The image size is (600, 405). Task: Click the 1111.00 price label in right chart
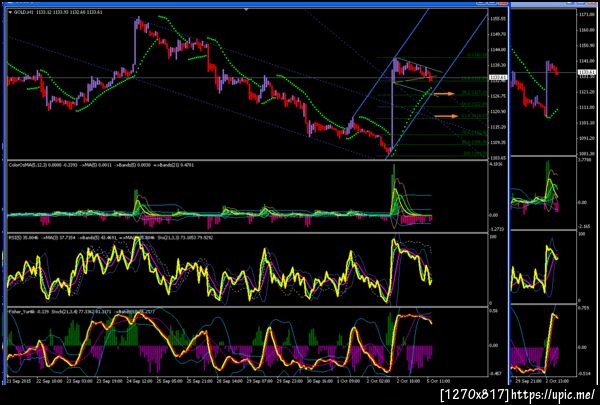[x=586, y=108]
